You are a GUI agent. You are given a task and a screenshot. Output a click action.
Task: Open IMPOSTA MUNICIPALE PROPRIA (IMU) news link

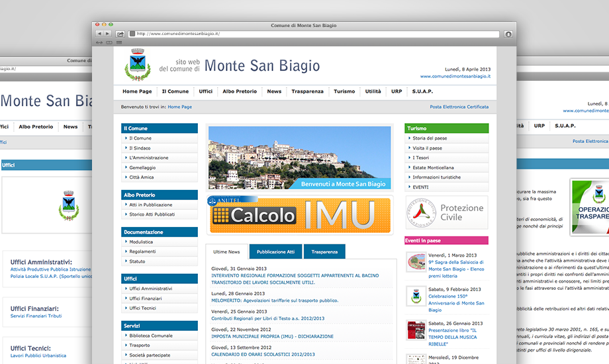(272, 336)
